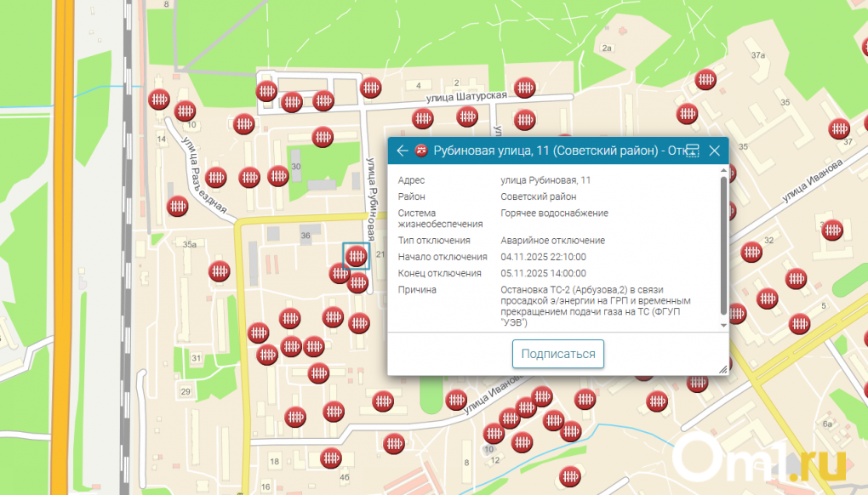Click the popup resize handle corner
The image size is (868, 495).
(722, 369)
